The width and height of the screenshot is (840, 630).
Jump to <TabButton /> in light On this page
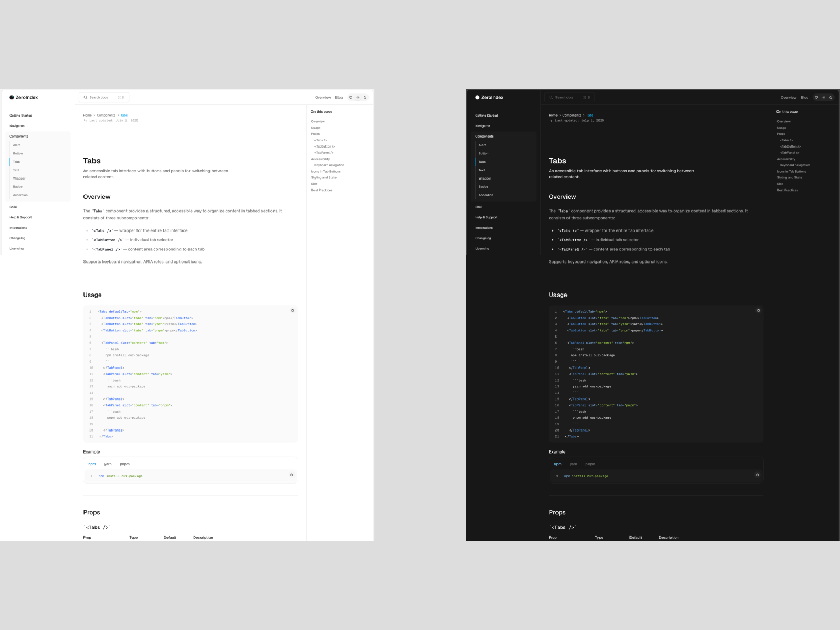pos(324,146)
